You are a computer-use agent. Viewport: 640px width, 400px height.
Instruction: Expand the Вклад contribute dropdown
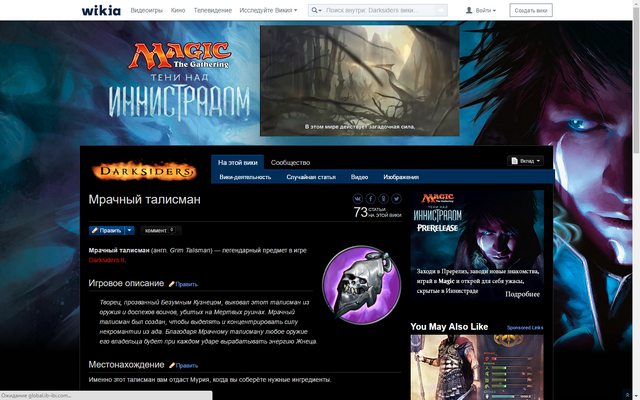(x=525, y=161)
